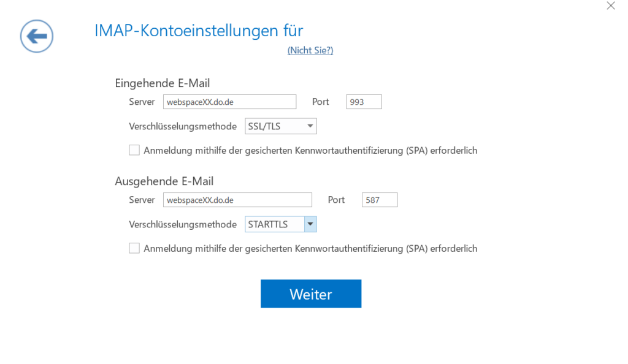Select the outgoing port field showing 587
Viewport: 628px width, 364px height.
[379, 200]
